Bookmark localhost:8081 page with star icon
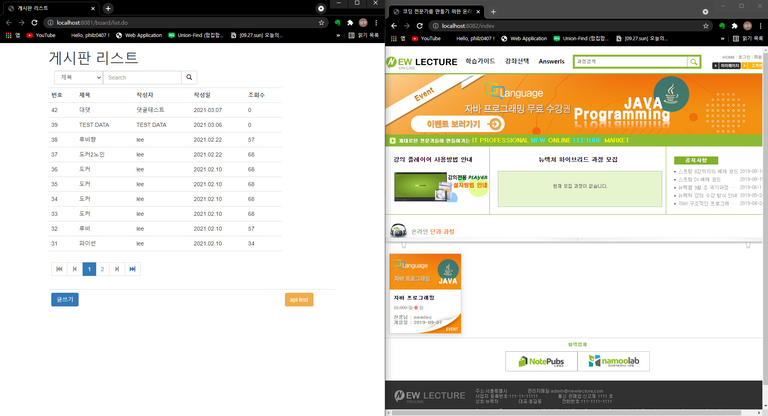768x416 pixels. coord(321,23)
